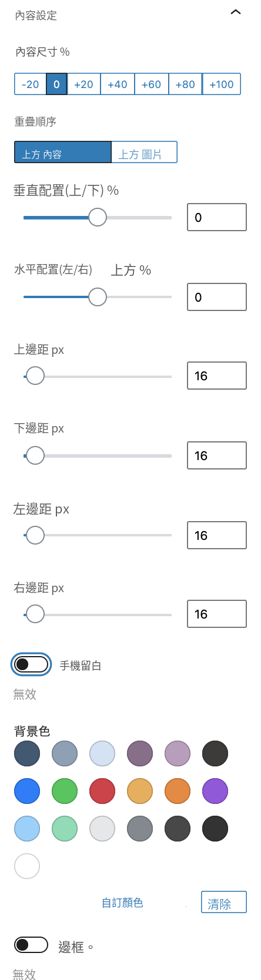Select the 上方 內容 overlap option
This screenshot has height=980, width=261.
click(63, 152)
